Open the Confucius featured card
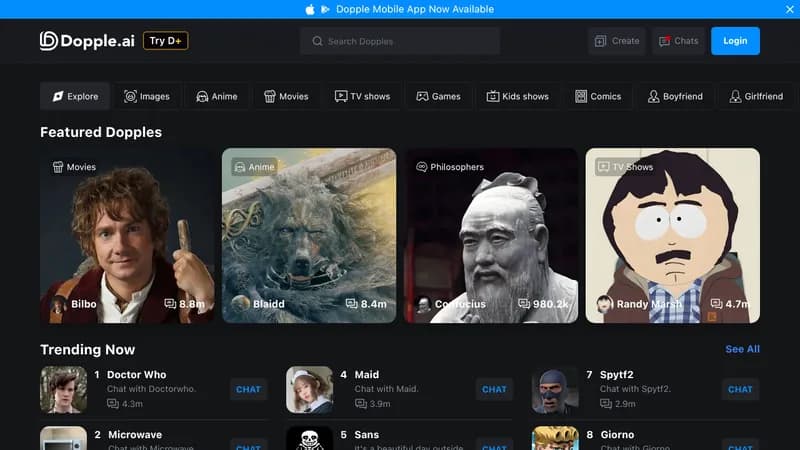Image resolution: width=800 pixels, height=450 pixels. tap(491, 236)
